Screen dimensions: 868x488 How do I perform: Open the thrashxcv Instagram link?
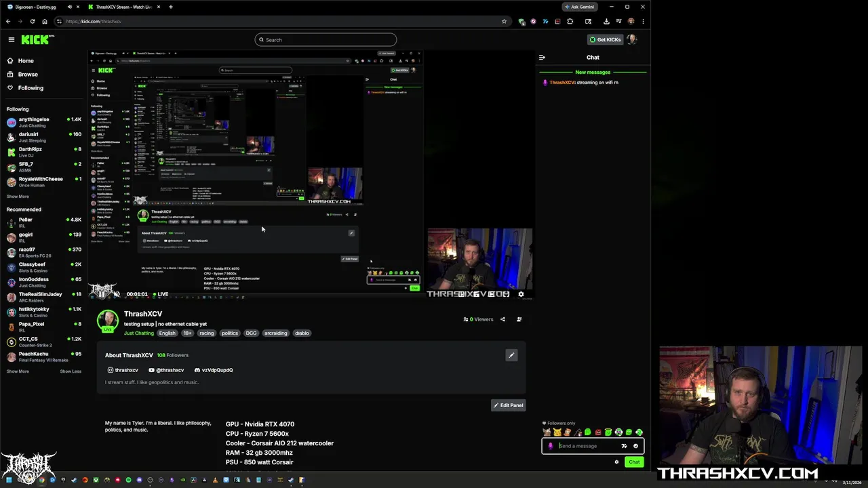tap(123, 370)
